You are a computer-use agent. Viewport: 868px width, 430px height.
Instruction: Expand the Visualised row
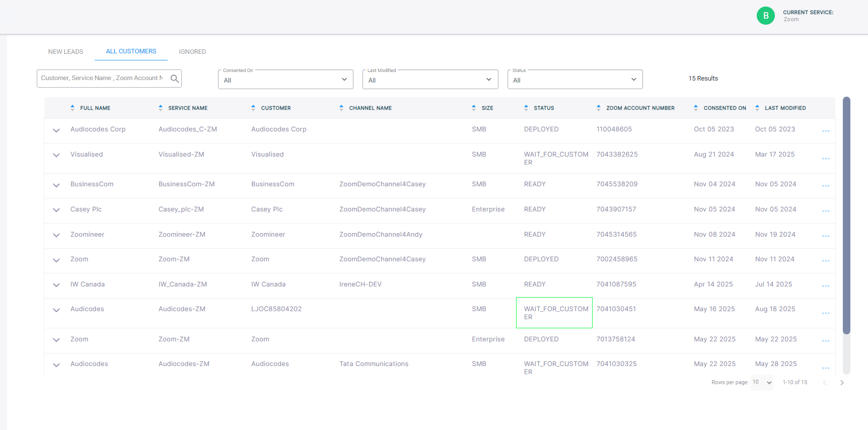[x=56, y=155]
